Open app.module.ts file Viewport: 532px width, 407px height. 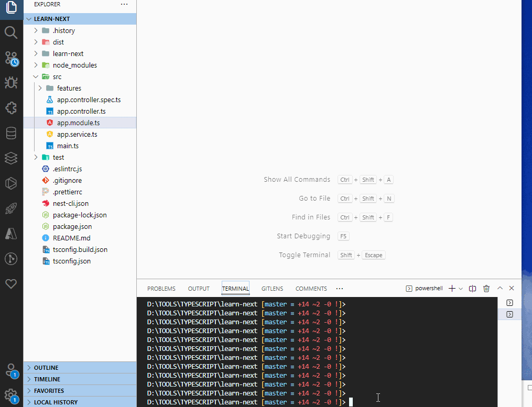point(80,123)
